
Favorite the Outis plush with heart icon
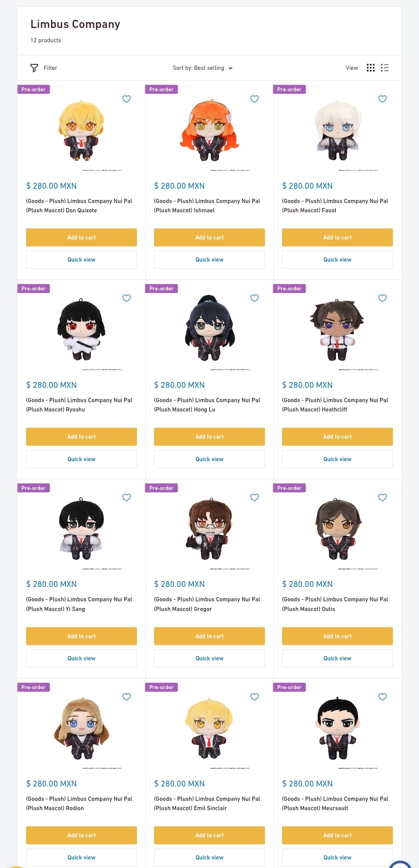click(x=383, y=497)
